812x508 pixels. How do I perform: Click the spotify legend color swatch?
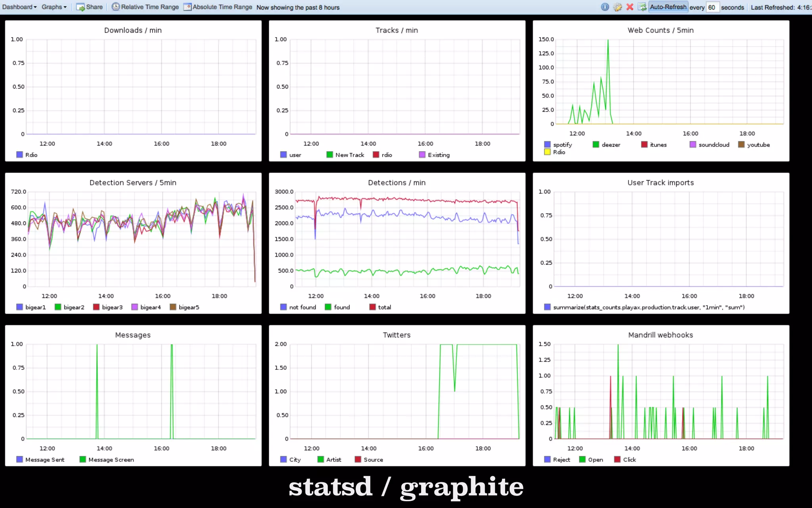point(547,144)
